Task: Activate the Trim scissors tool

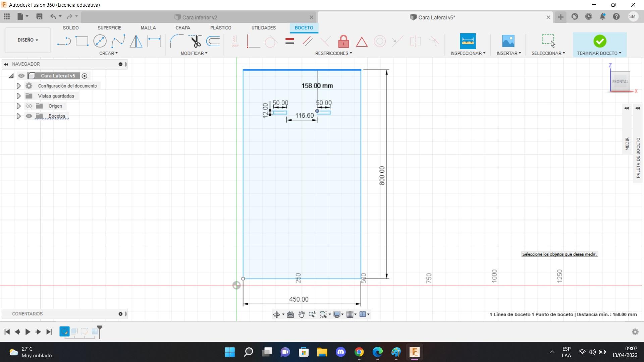Action: [x=195, y=41]
